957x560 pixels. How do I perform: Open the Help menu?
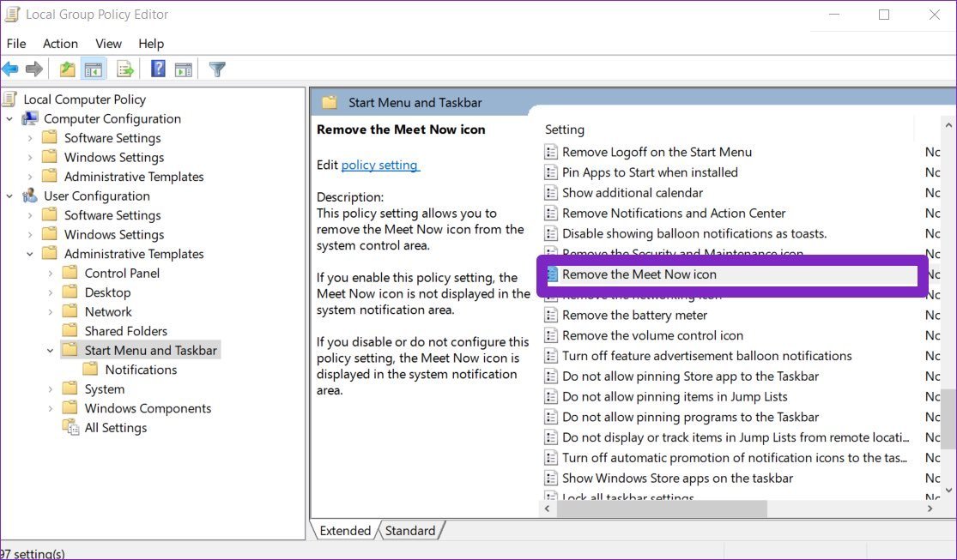pos(151,44)
